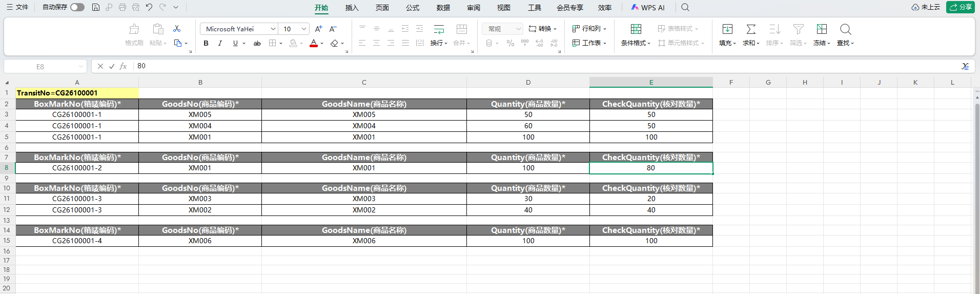Open the 文件 menu
This screenshot has width=980, height=294.
(x=17, y=7)
